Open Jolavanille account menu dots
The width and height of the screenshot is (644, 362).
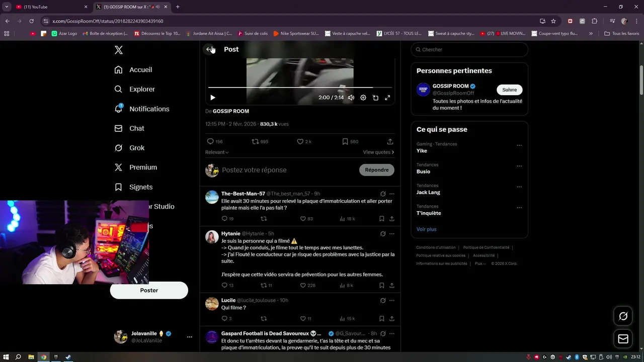point(190,337)
